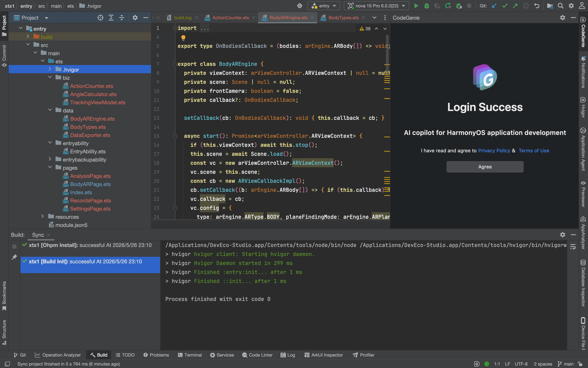The width and height of the screenshot is (588, 368).
Task: Click the yellow intention light bulb in editor
Action: point(183,38)
